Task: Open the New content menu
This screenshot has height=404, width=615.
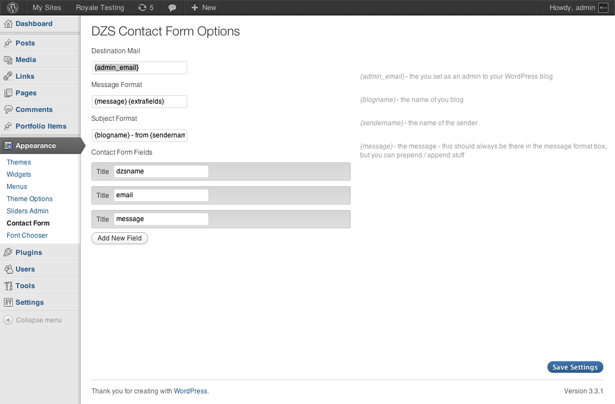Action: [204, 7]
